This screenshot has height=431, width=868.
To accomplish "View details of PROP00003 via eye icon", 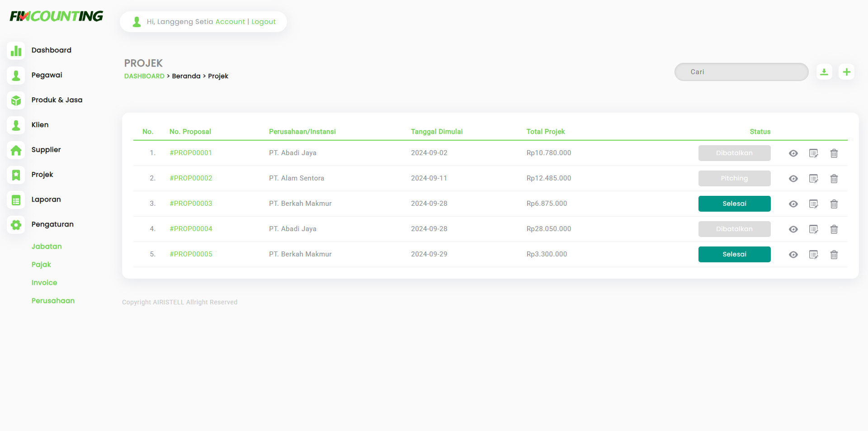I will click(793, 204).
